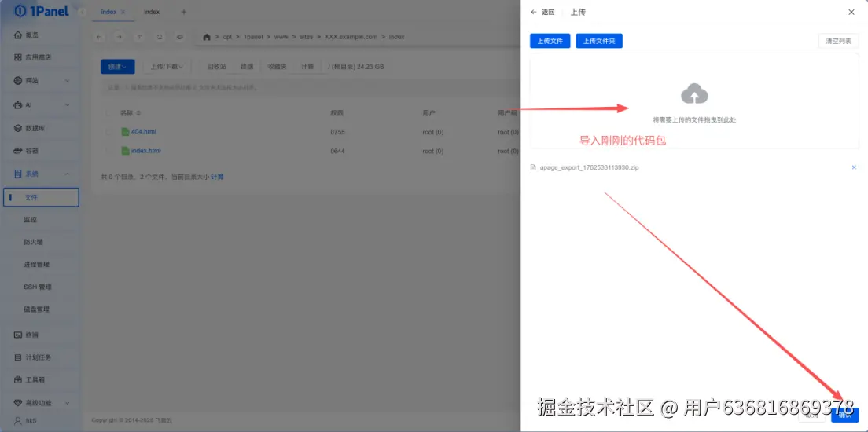Add a new file tab with plus icon
Screen dimensions: 868x432
(184, 12)
